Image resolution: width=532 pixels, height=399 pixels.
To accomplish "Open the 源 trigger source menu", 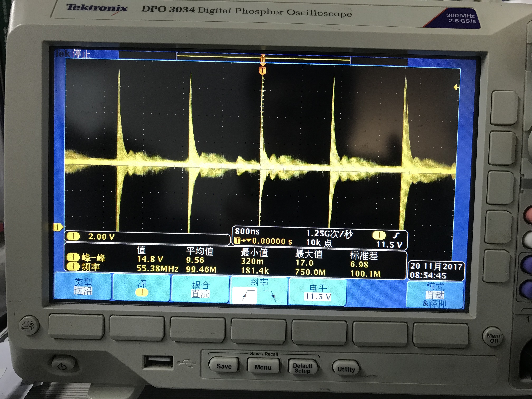I will point(142,288).
